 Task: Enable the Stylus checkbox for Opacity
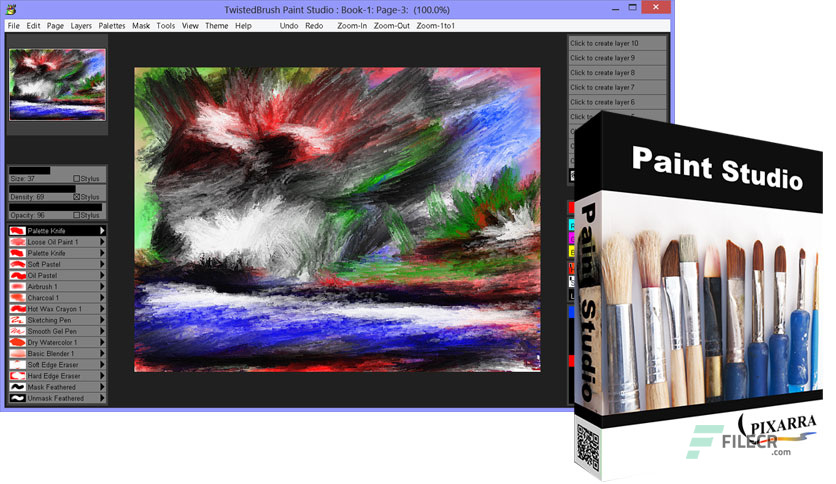point(76,215)
